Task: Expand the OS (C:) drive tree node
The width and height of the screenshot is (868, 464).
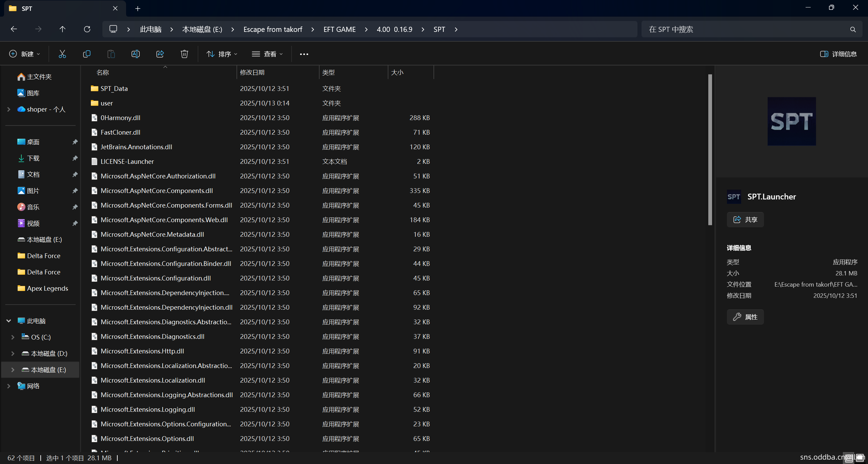Action: tap(13, 337)
